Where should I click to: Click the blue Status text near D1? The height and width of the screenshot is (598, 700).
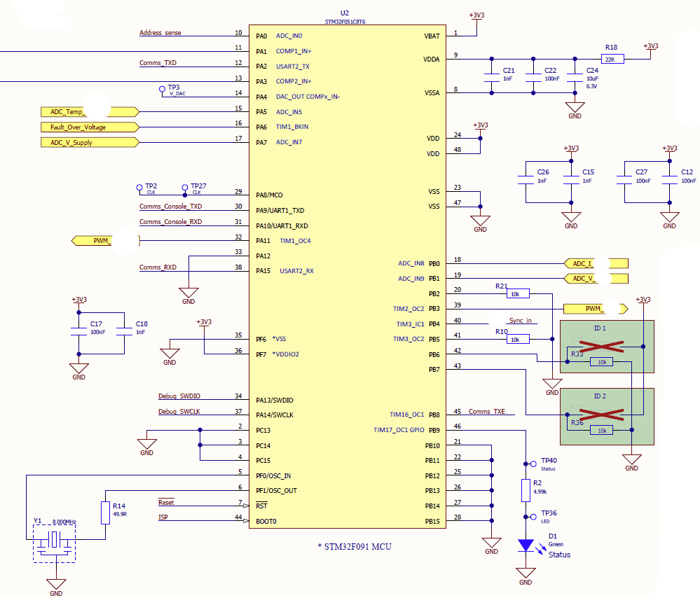pyautogui.click(x=559, y=555)
